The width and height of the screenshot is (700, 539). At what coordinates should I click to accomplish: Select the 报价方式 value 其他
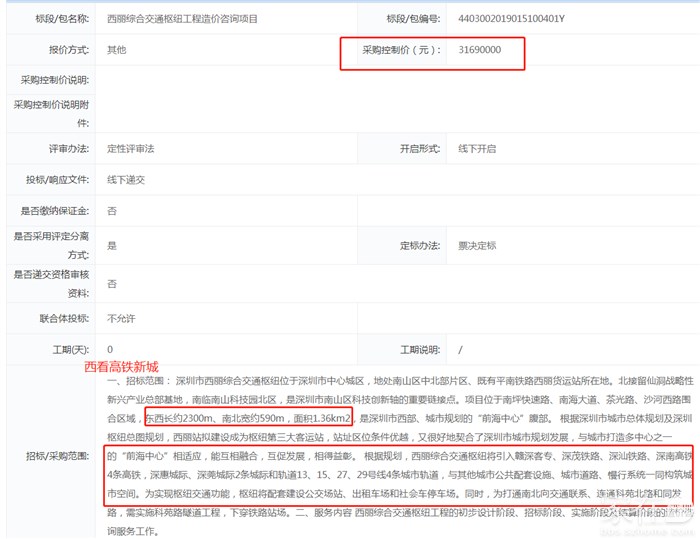click(x=117, y=50)
